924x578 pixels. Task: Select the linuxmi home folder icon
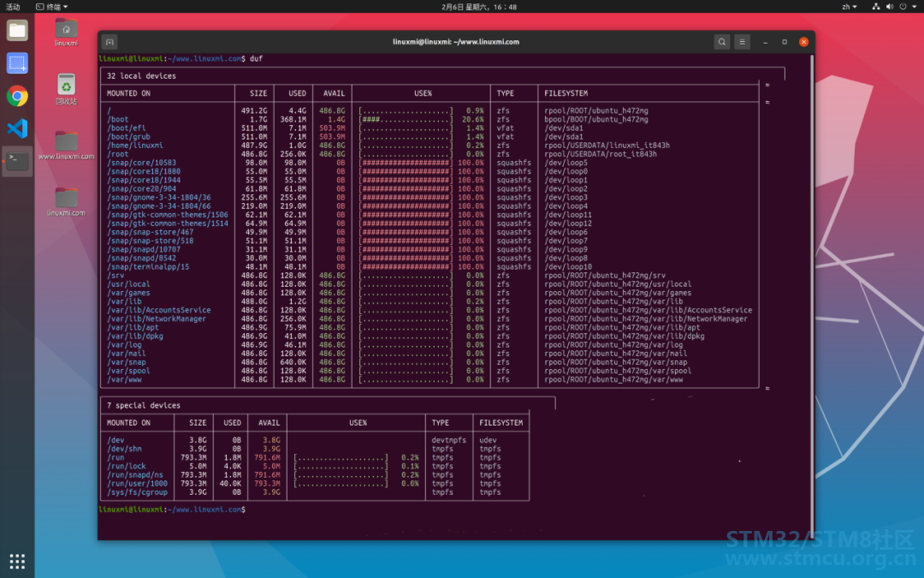(x=66, y=33)
